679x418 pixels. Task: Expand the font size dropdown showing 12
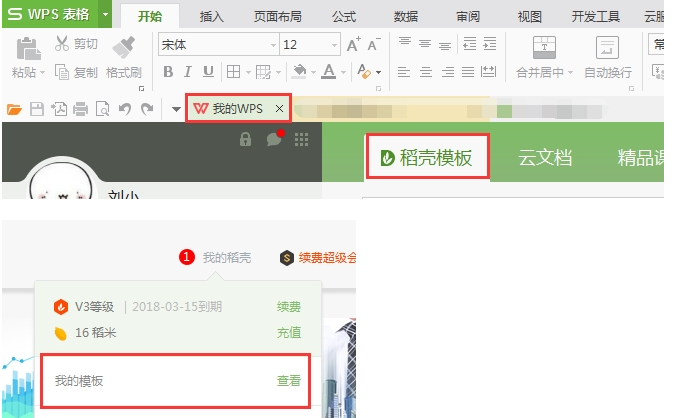(x=333, y=45)
